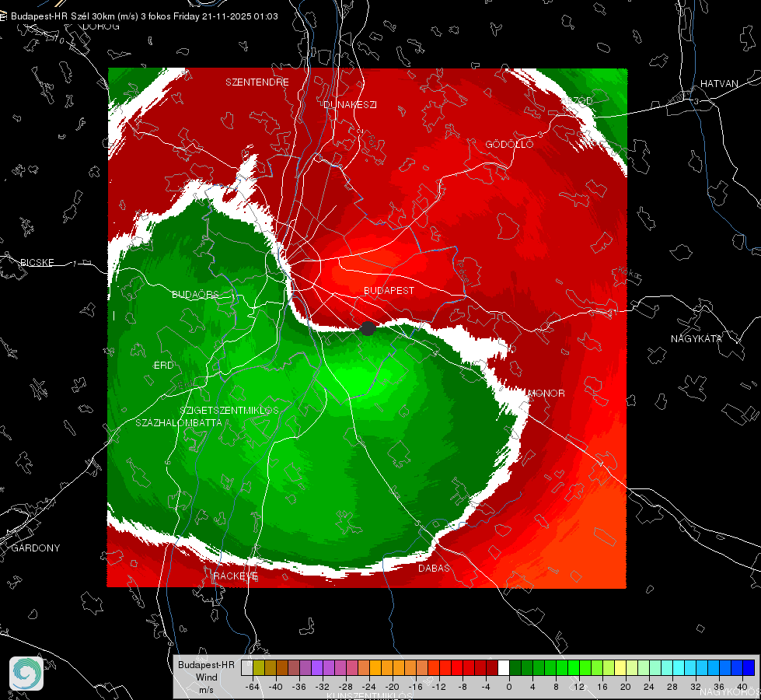
Task: Click the 20 legend tick value
Action: pos(626,687)
